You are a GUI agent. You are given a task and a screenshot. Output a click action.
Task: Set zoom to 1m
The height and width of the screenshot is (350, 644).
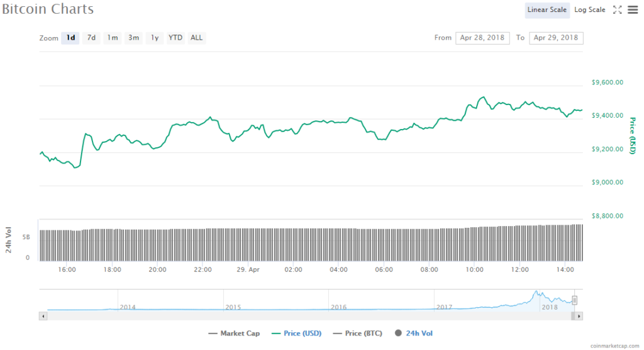pos(113,38)
